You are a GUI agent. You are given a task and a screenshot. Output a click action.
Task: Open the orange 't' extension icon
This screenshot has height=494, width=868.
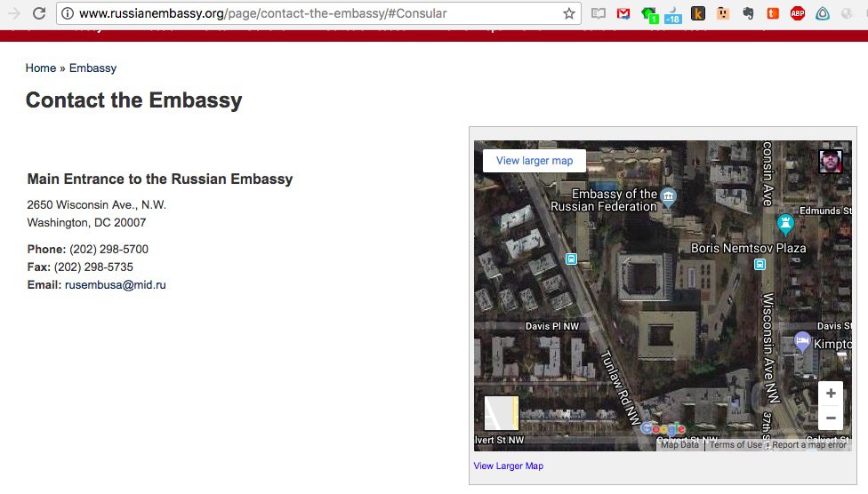click(773, 13)
